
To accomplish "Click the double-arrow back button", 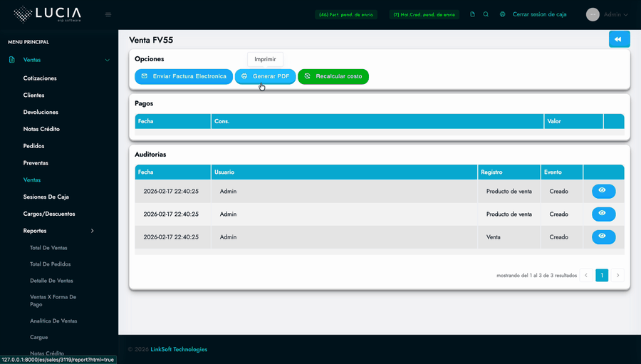I will click(619, 39).
